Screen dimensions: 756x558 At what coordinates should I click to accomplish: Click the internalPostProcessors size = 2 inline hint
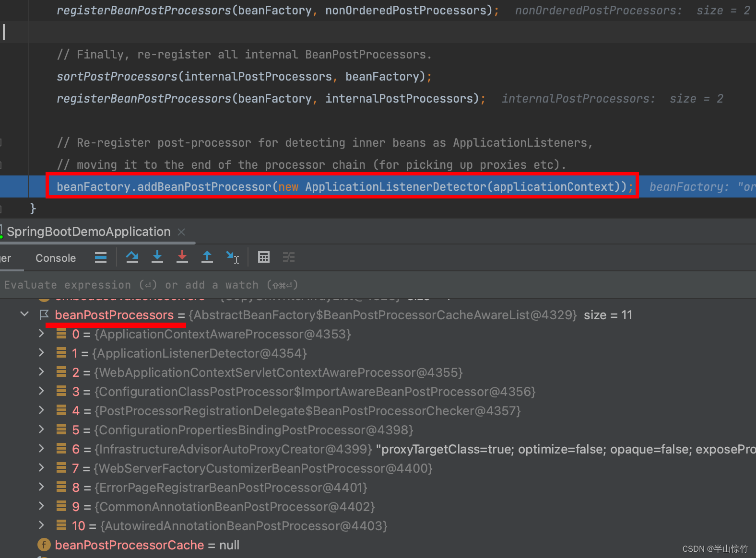coord(613,99)
